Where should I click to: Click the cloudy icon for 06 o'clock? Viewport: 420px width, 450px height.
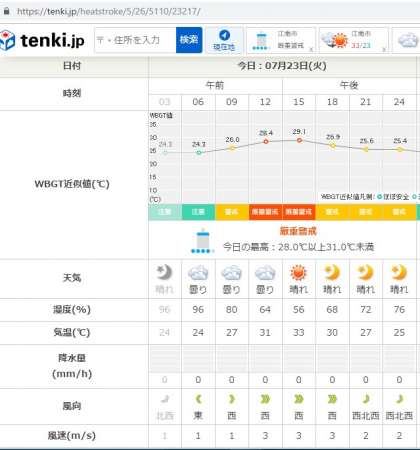click(198, 273)
